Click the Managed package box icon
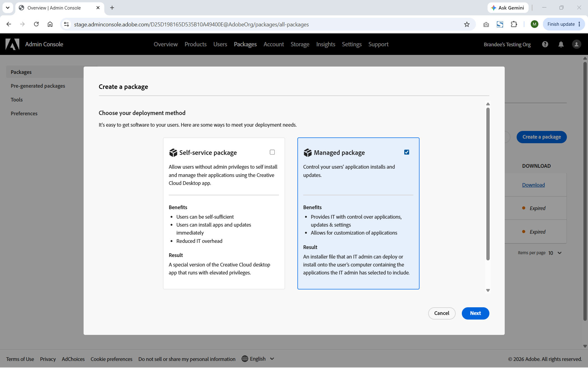The width and height of the screenshot is (588, 368). click(307, 152)
